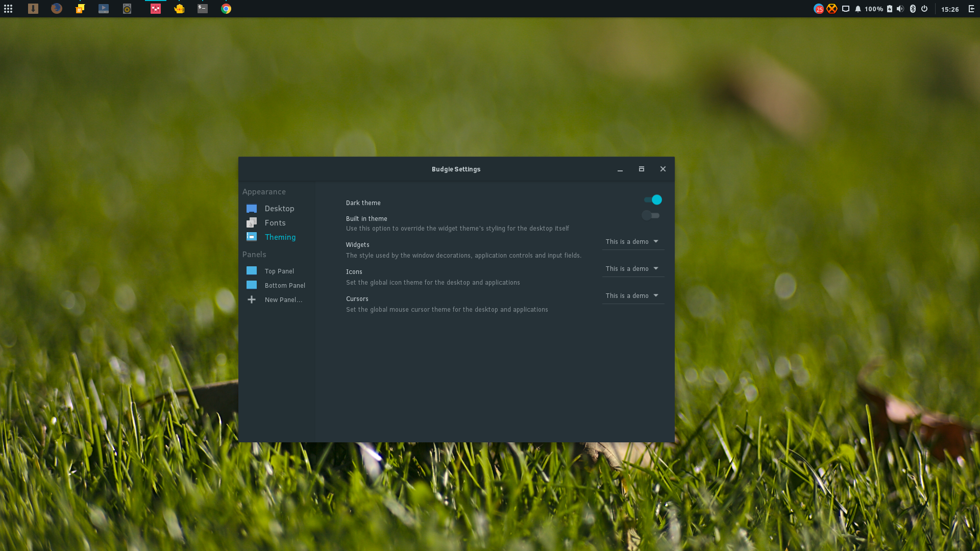Toggle the Dark theme switch
Viewport: 980px width, 551px height.
tap(653, 200)
